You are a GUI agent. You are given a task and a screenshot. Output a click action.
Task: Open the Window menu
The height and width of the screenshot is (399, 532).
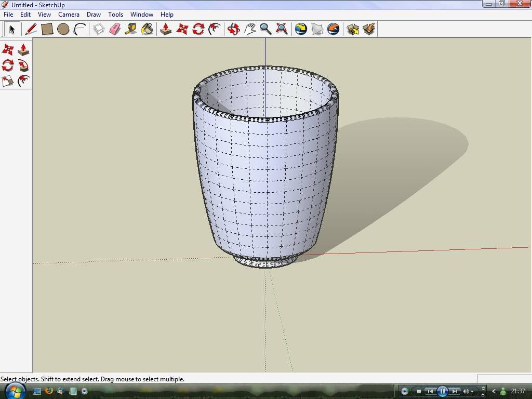[x=141, y=15]
